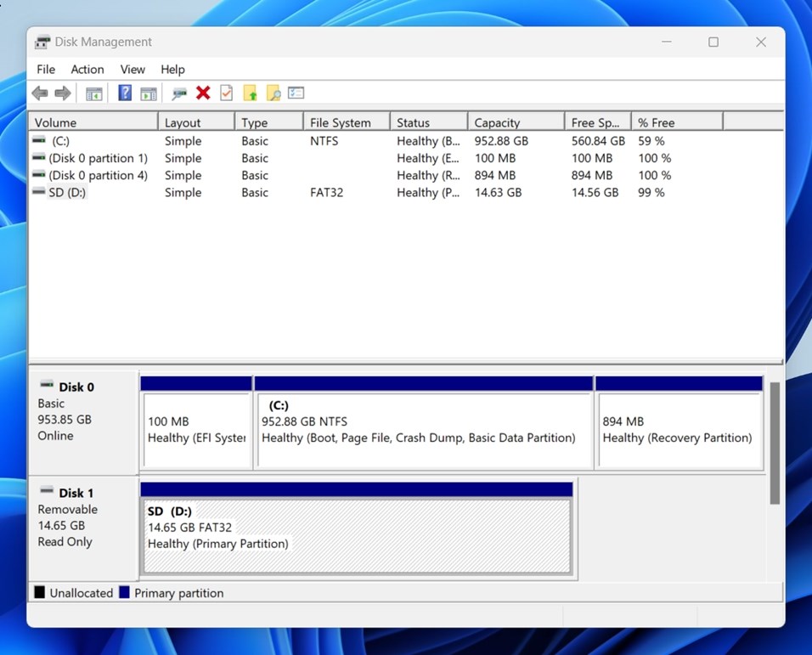Select the 894 MB Recovery Partition block

coord(679,422)
